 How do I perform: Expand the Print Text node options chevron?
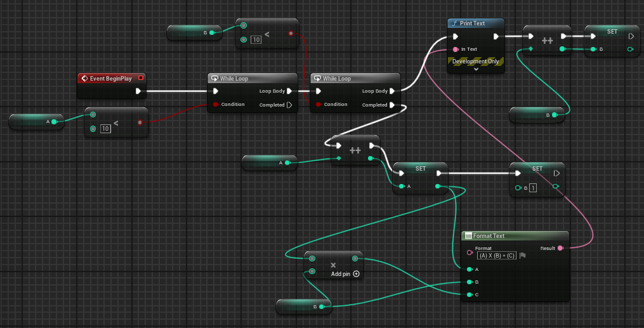(x=476, y=69)
